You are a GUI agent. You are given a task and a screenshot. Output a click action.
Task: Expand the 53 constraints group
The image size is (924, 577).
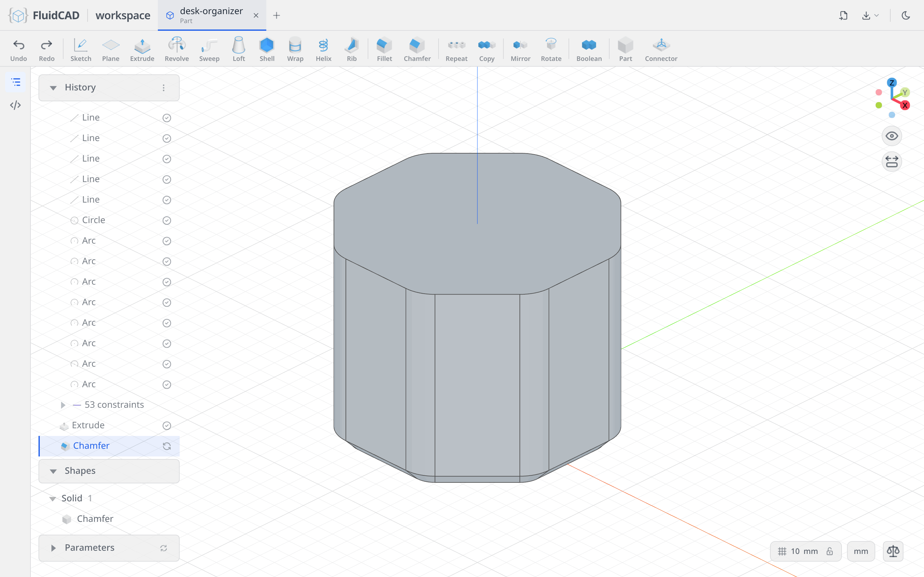63,405
